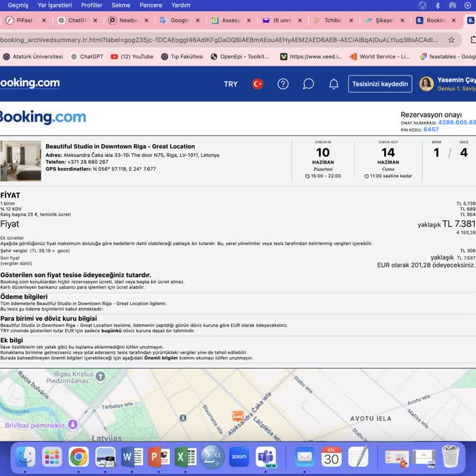Image resolution: width=476 pixels, height=476 pixels.
Task: Bookmark this page with the star icon
Action: click(x=451, y=40)
